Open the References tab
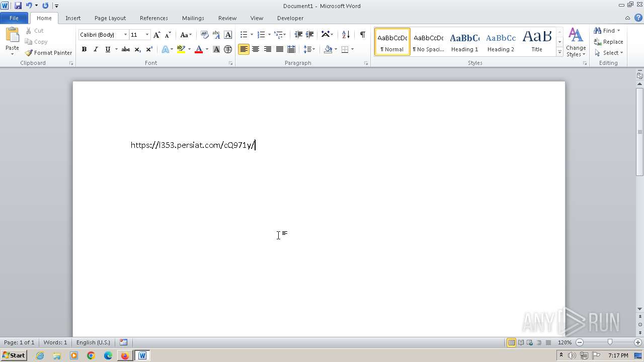 pyautogui.click(x=154, y=18)
